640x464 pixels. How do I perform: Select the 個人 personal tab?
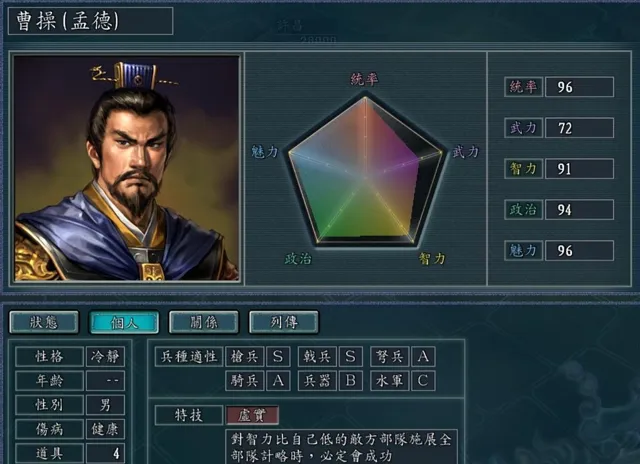point(124,322)
